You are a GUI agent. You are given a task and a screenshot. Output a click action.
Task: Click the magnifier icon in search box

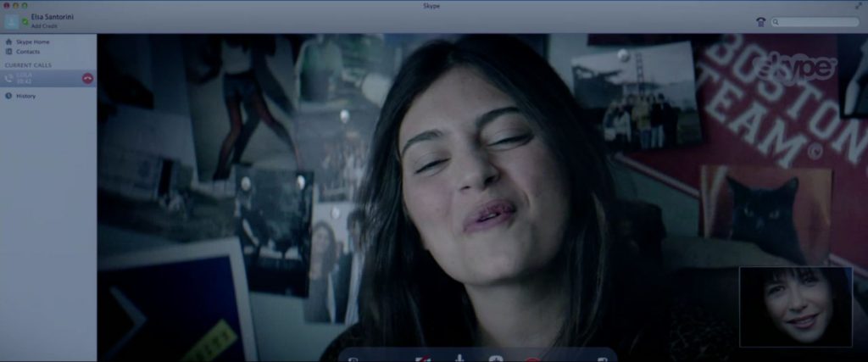[776, 22]
